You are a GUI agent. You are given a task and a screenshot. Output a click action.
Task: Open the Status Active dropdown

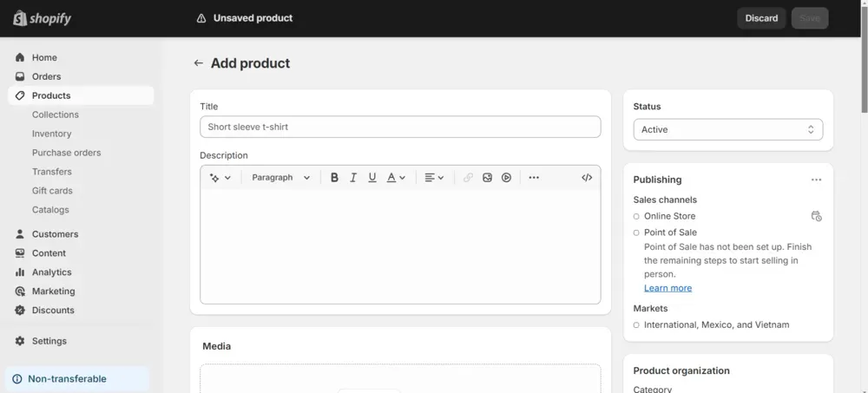[728, 129]
